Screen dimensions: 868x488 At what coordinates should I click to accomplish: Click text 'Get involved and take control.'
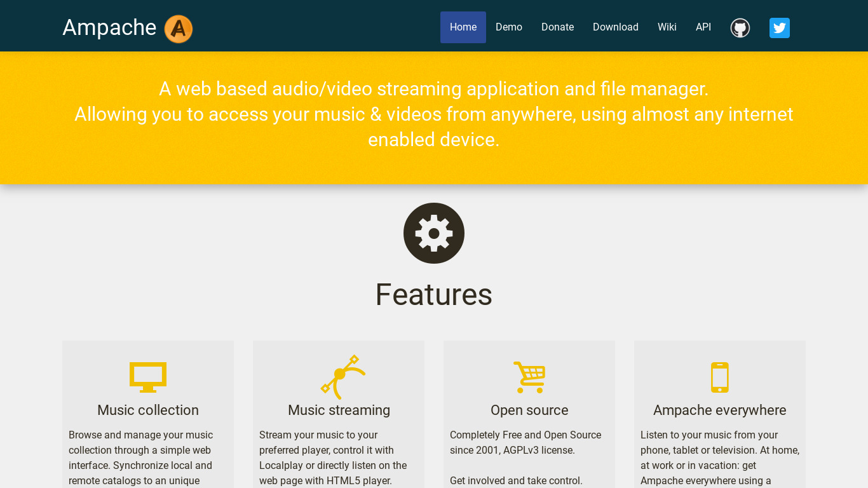coord(516,480)
